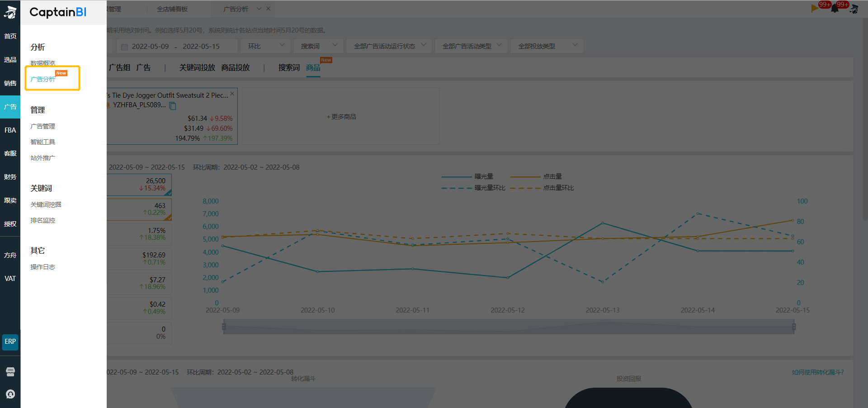Click calendar icon in date range field
Viewport: 868px width, 408px height.
(x=125, y=47)
